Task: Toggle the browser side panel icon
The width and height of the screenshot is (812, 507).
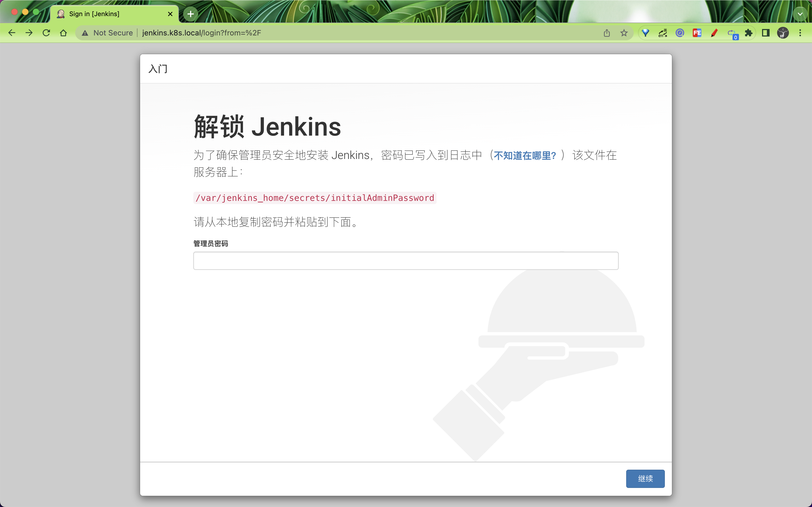Action: click(x=766, y=32)
